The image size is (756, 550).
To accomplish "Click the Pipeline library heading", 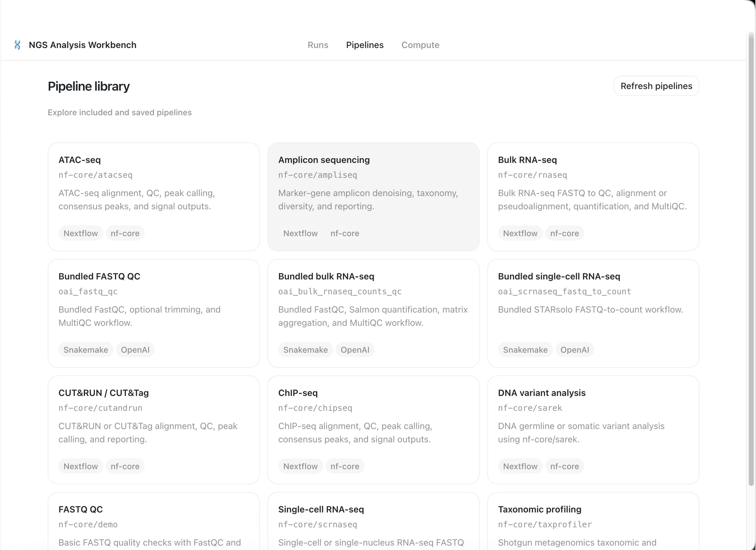I will point(89,86).
